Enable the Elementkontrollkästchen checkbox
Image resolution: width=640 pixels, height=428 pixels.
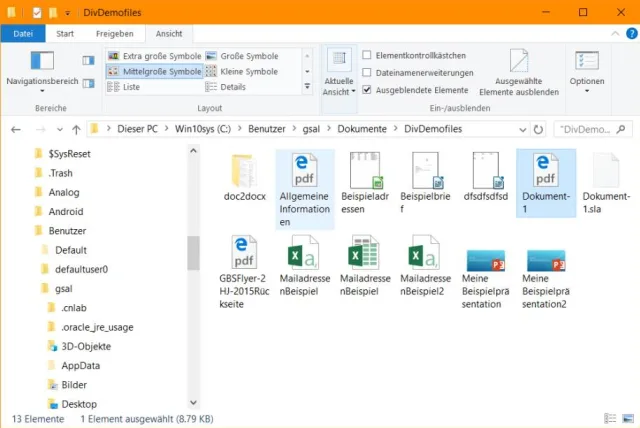click(x=367, y=55)
